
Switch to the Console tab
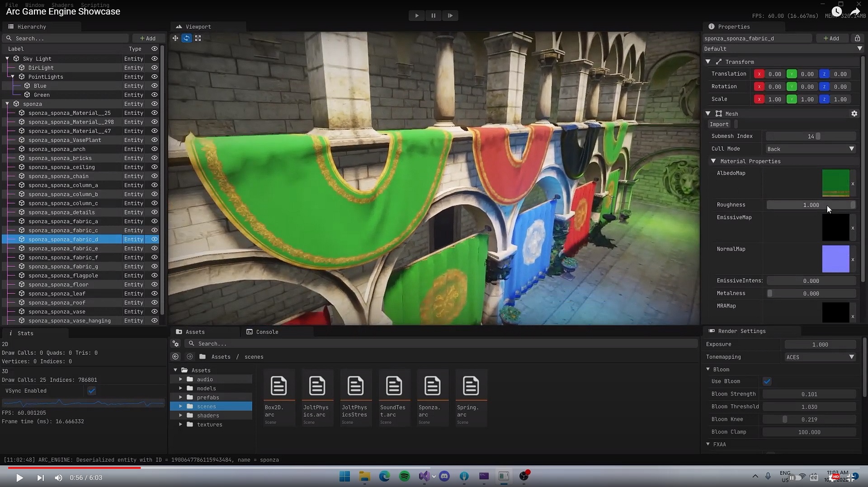pos(267,331)
